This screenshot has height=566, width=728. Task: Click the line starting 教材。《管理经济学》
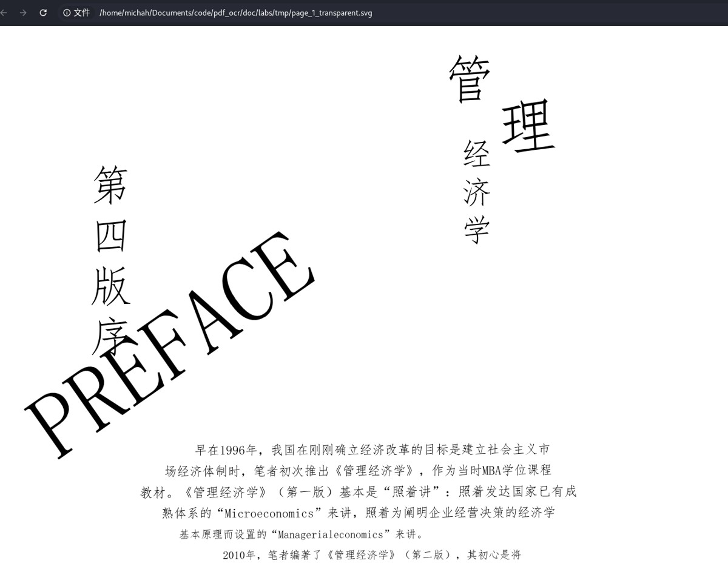coord(359,492)
